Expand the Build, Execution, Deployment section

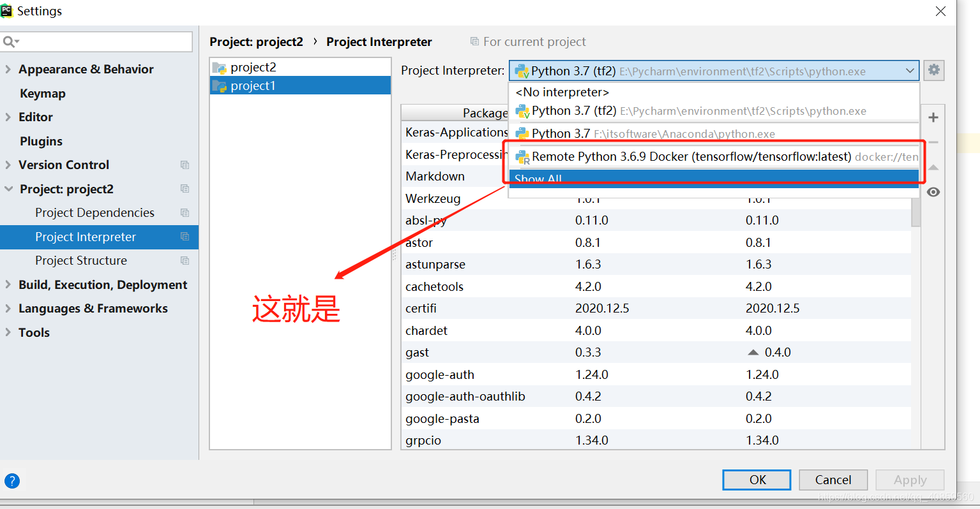click(x=9, y=284)
